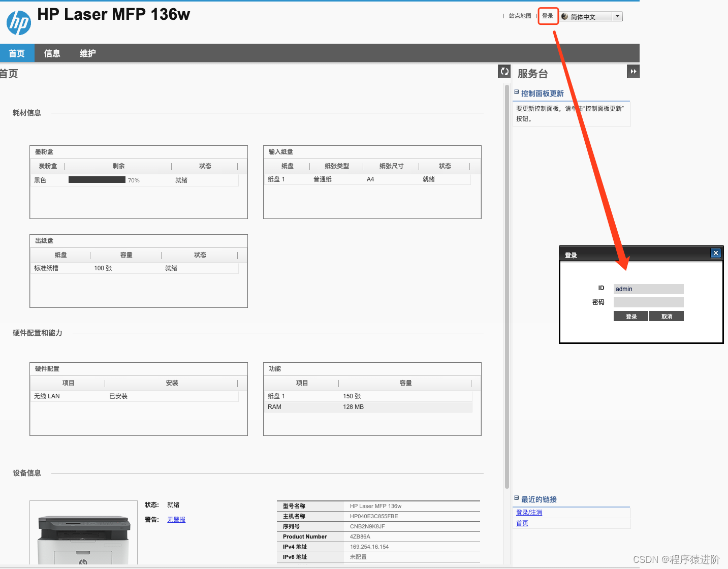Collapse the 控制面板更新 section

coord(517,92)
